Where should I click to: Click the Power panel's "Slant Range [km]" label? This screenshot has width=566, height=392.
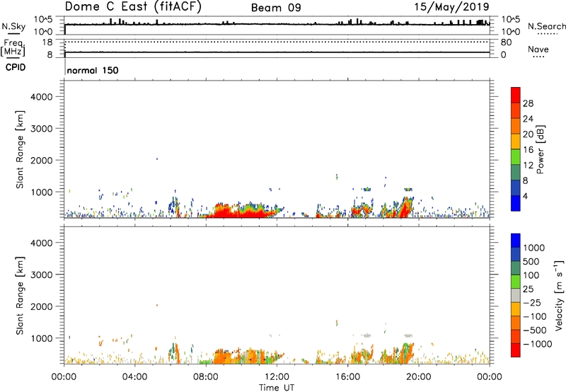click(x=20, y=149)
